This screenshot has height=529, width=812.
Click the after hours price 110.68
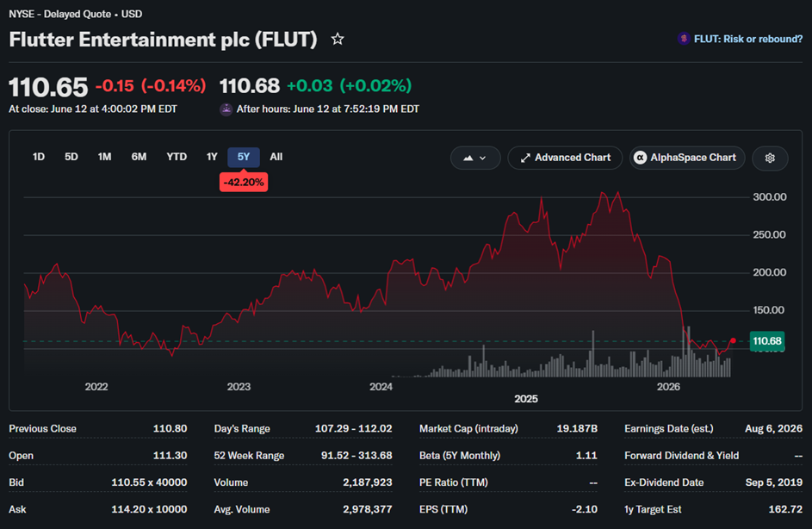[250, 86]
